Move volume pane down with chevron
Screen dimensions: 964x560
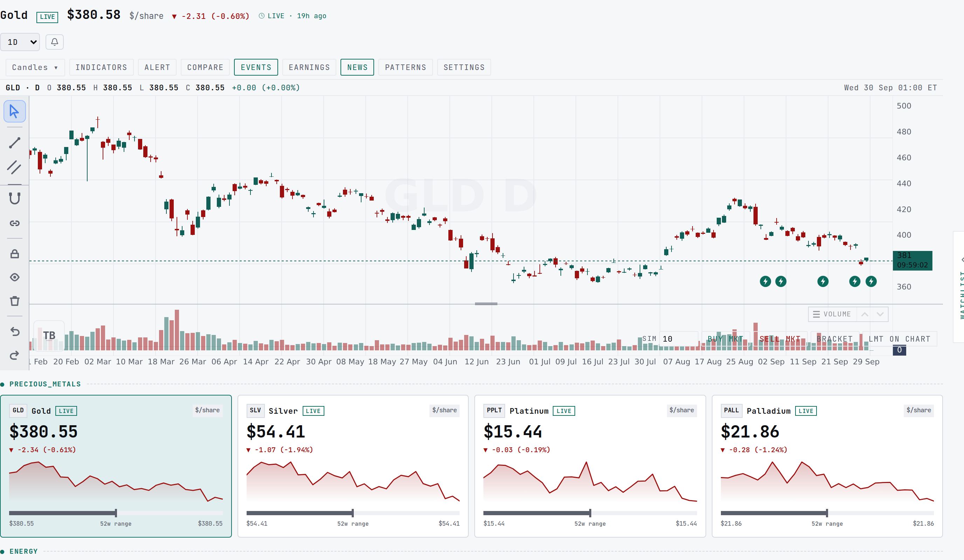click(x=880, y=314)
